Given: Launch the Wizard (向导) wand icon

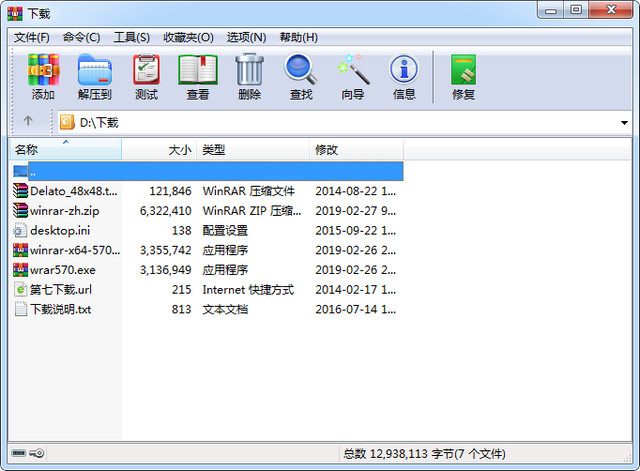Looking at the screenshot, I should [353, 70].
